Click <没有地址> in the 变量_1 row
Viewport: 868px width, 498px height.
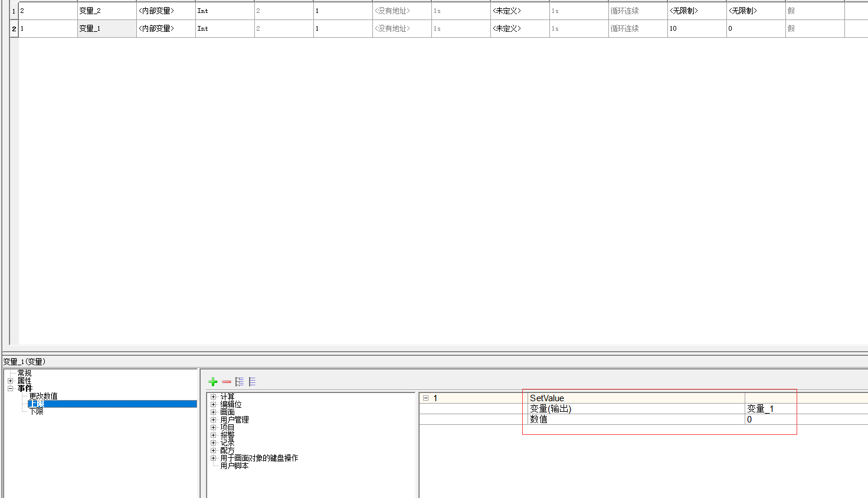click(402, 29)
